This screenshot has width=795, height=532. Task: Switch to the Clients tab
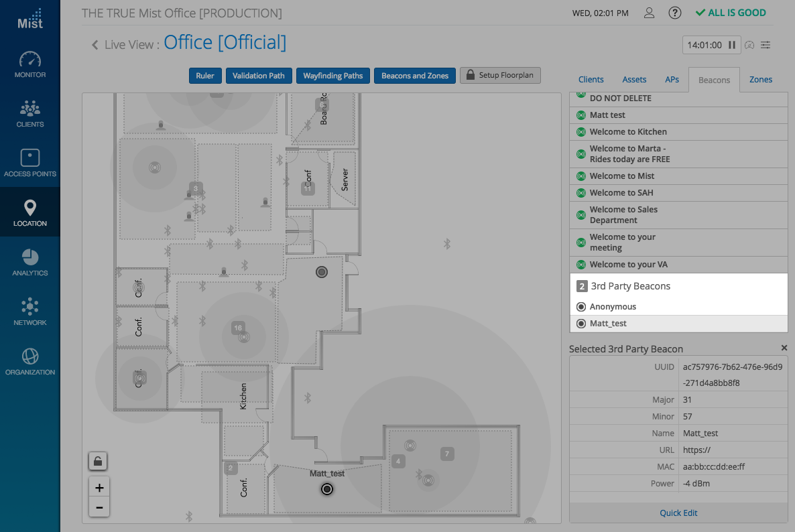coord(591,80)
